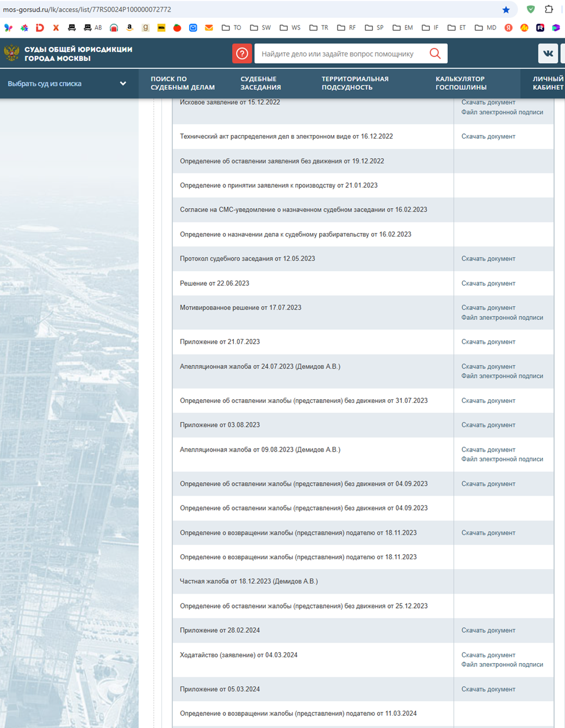The height and width of the screenshot is (728, 565).
Task: Open the Amazon bookmark icon
Action: click(129, 27)
